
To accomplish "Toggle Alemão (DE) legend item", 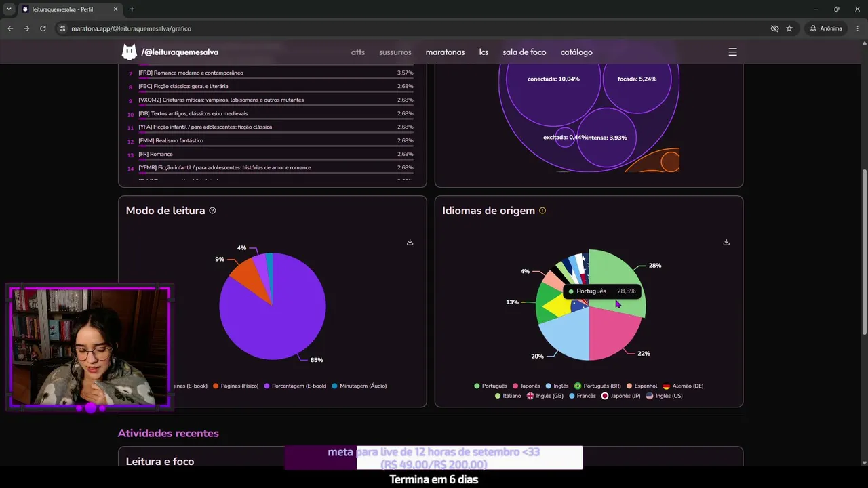I will [x=683, y=386].
